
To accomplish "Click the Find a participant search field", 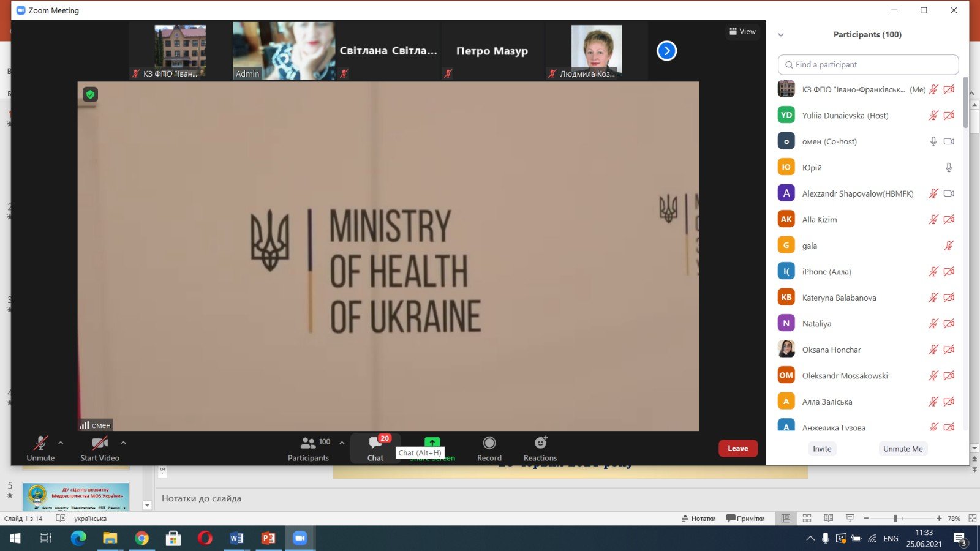I will coord(868,65).
